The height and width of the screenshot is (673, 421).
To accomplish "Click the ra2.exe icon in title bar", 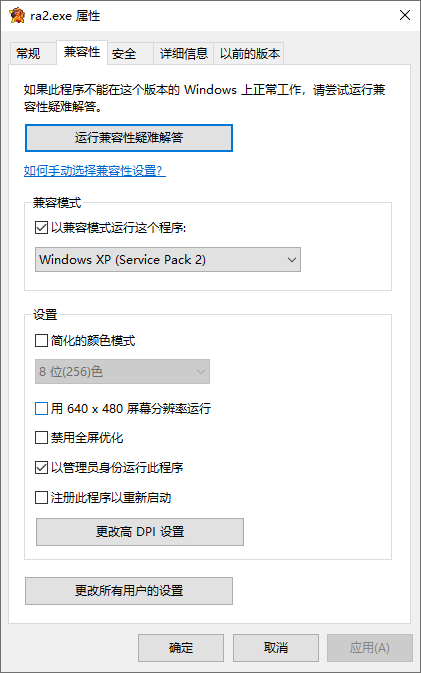I will click(x=17, y=15).
